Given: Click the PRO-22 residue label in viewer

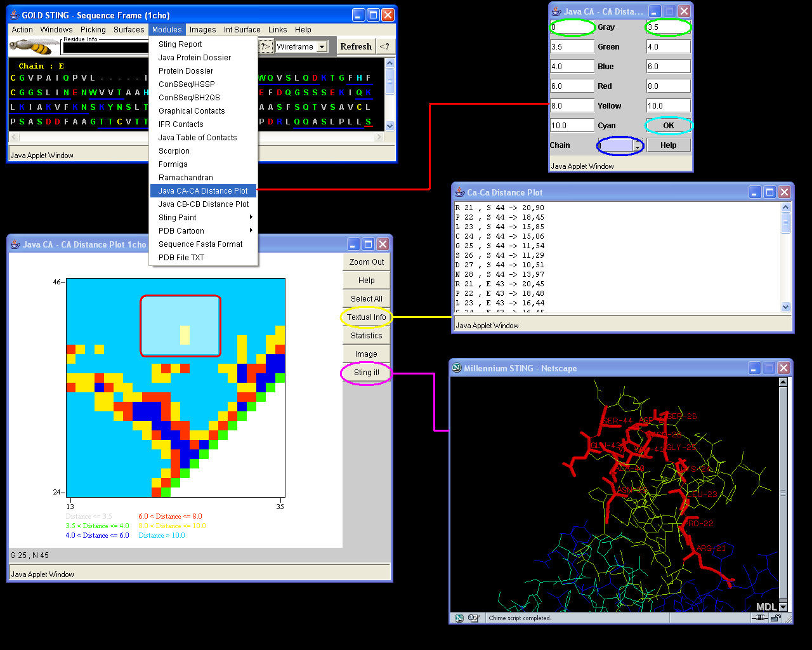Looking at the screenshot, I should [700, 524].
